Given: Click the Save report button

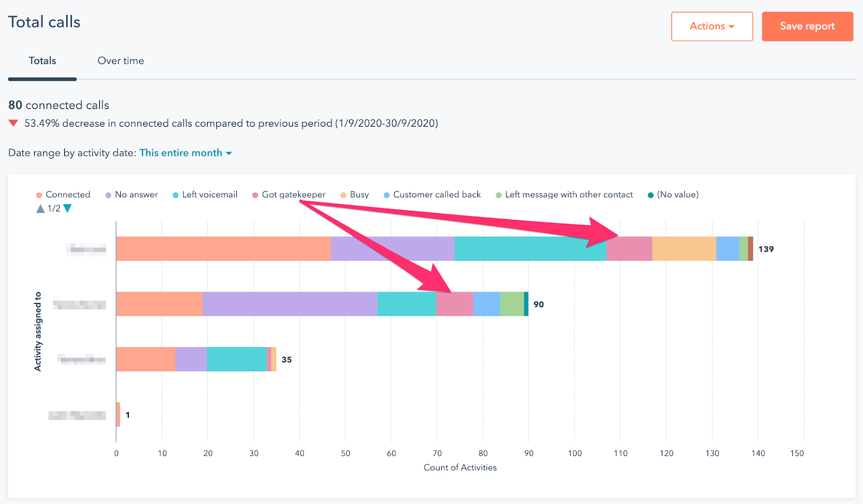Looking at the screenshot, I should (807, 26).
